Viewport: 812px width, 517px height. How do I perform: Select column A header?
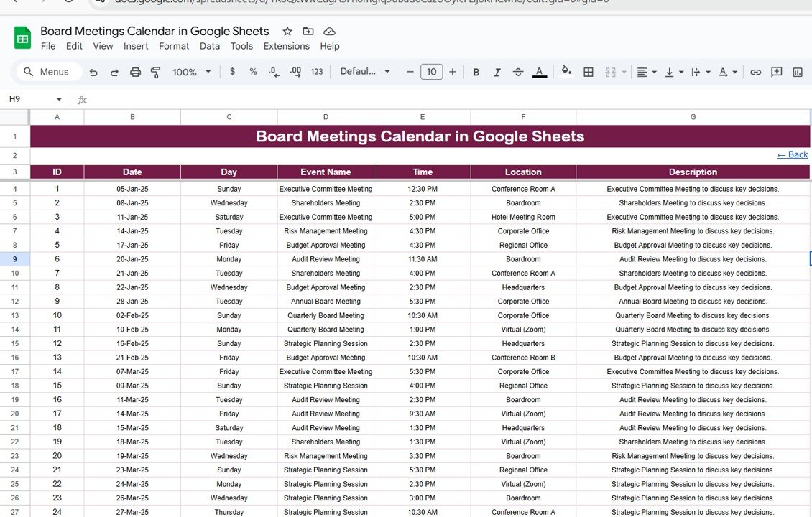tap(57, 117)
